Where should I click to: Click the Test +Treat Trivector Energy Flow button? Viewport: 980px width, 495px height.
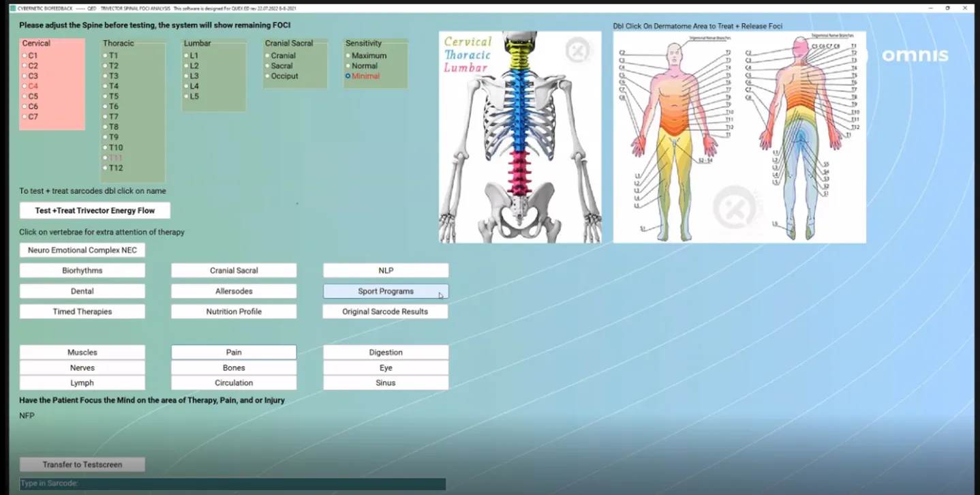point(95,211)
